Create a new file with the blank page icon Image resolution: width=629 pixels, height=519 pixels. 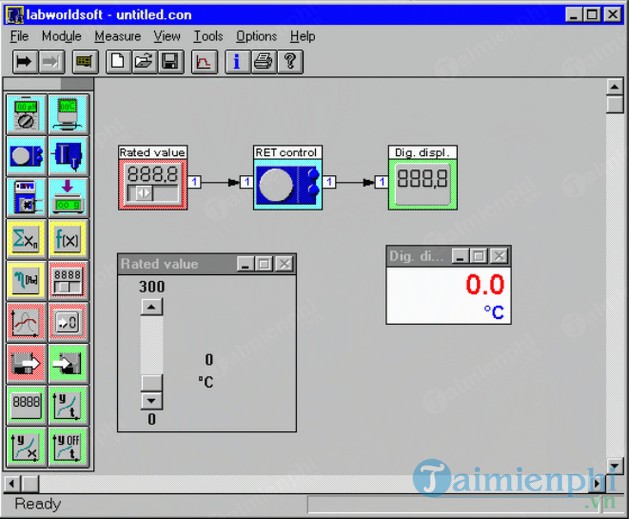click(118, 61)
